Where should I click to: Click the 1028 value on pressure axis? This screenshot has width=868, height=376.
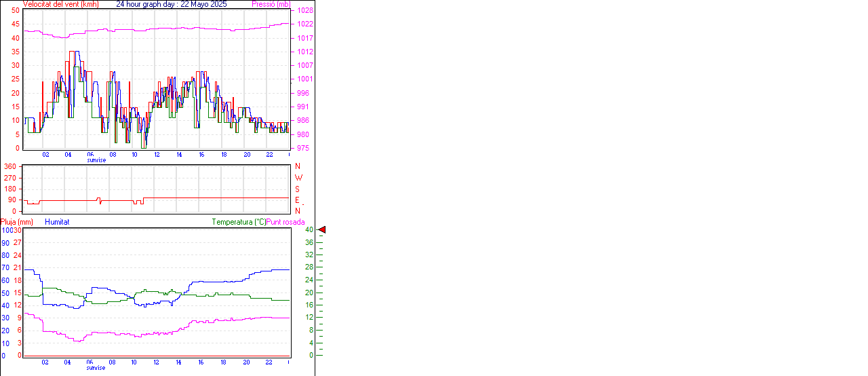click(304, 11)
